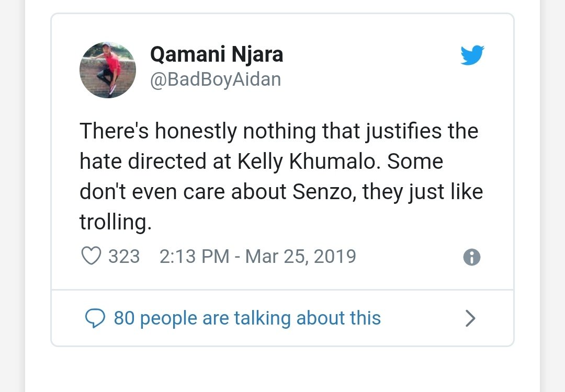This screenshot has height=392, width=565.
Task: Click the reply speech bubble icon
Action: tap(95, 318)
